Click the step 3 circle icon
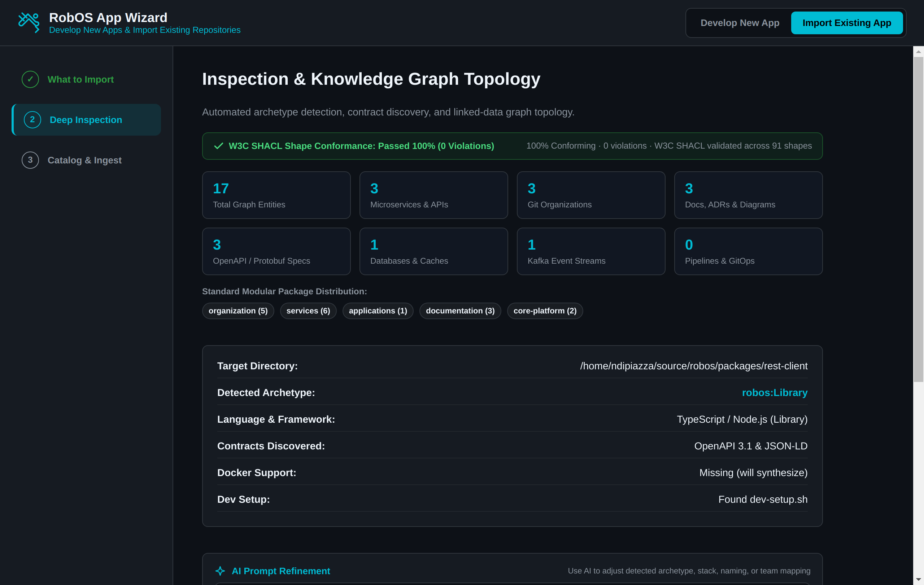The width and height of the screenshot is (924, 585). coord(30,160)
